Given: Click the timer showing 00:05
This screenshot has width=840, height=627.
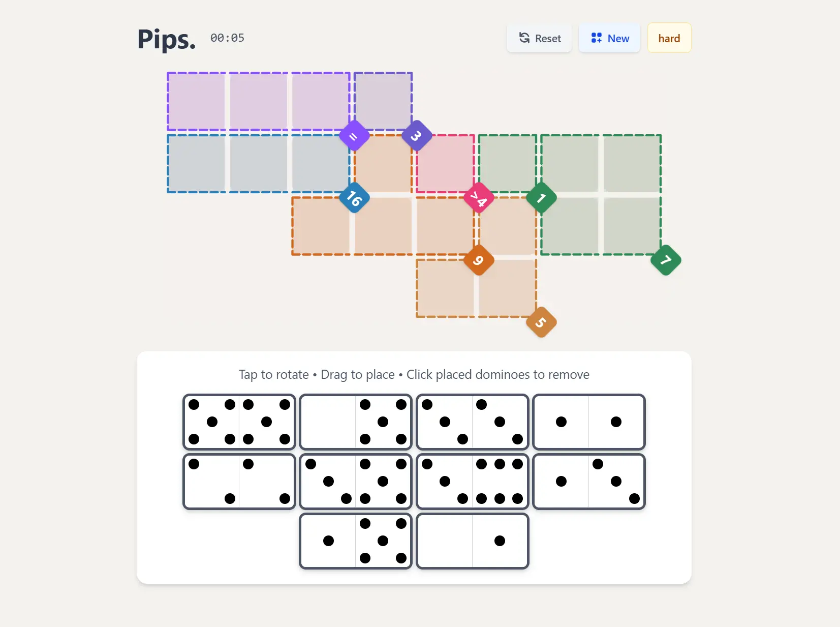Looking at the screenshot, I should pos(227,38).
